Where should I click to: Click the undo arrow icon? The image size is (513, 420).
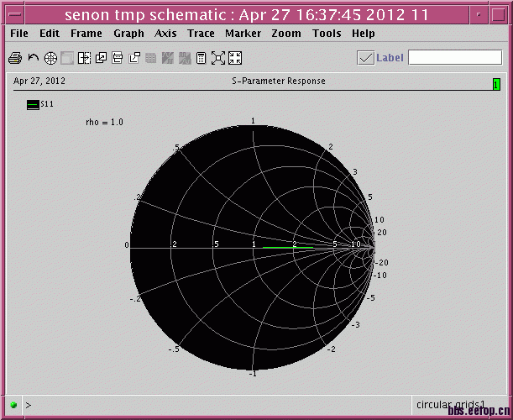pos(34,58)
